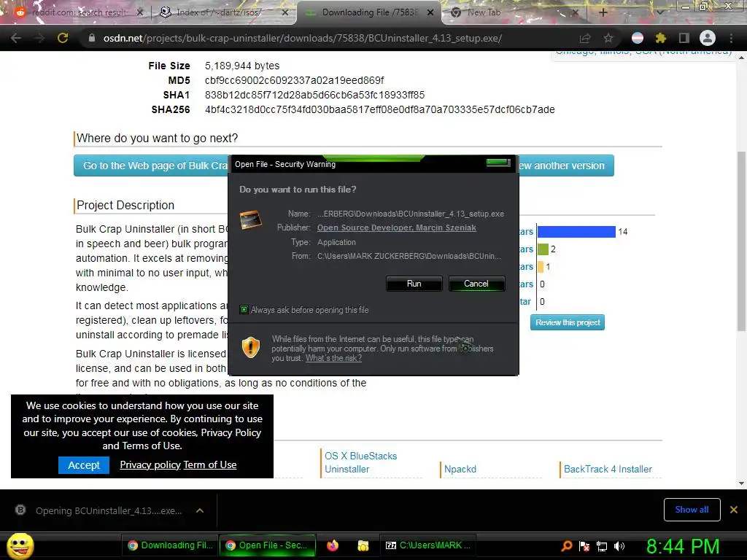The width and height of the screenshot is (747, 560).
Task: Toggle the browser side panel icon
Action: pos(684,38)
